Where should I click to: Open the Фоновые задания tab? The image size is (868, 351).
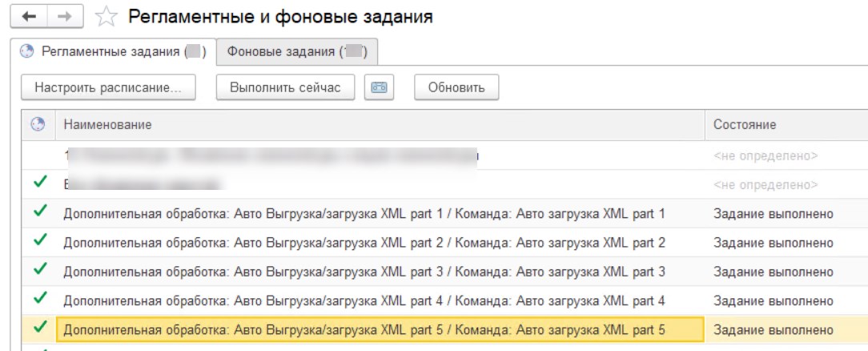pyautogui.click(x=297, y=52)
